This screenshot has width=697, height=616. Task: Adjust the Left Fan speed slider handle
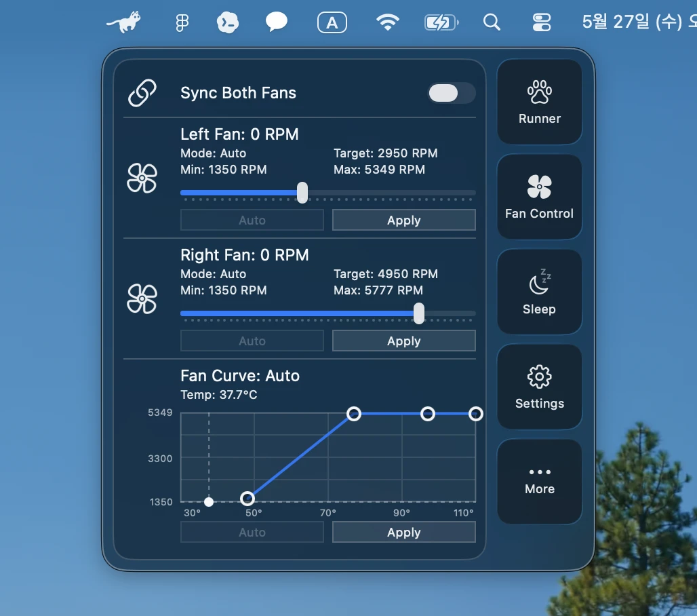click(x=302, y=193)
